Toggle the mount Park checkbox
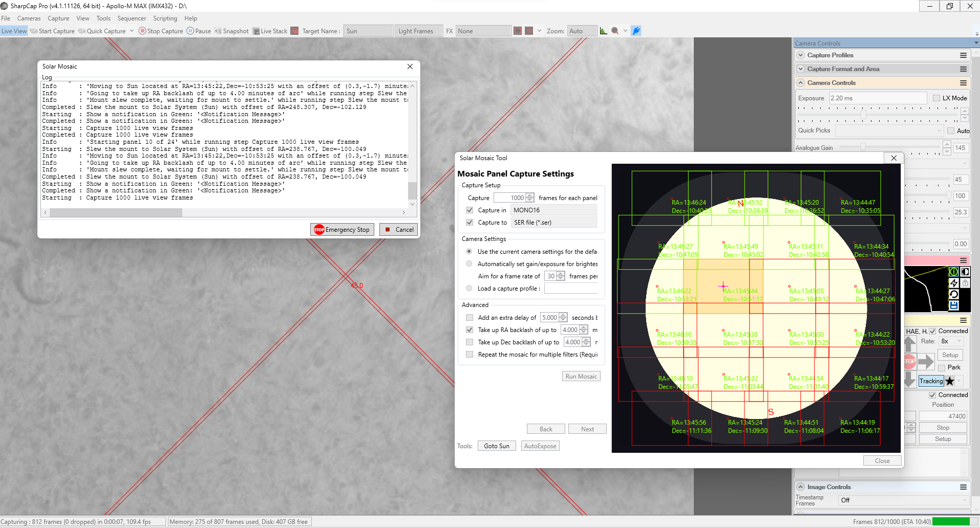Screen dimensions: 980x528 tap(942, 368)
